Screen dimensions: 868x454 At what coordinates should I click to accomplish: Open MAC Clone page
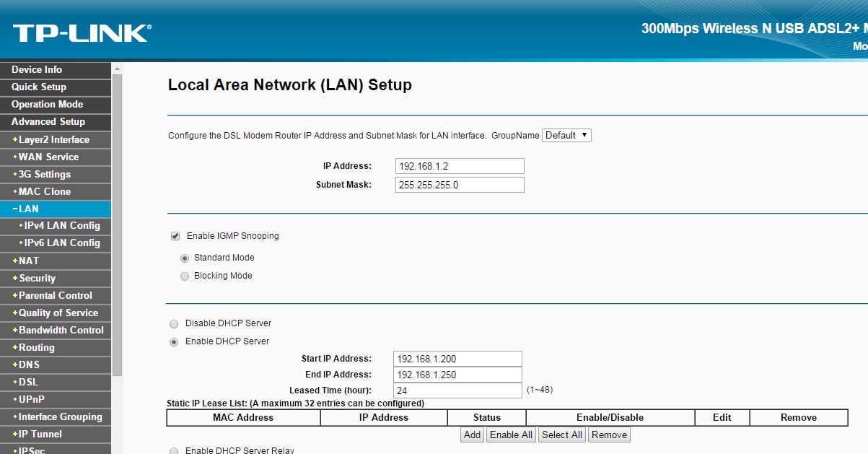click(56, 192)
